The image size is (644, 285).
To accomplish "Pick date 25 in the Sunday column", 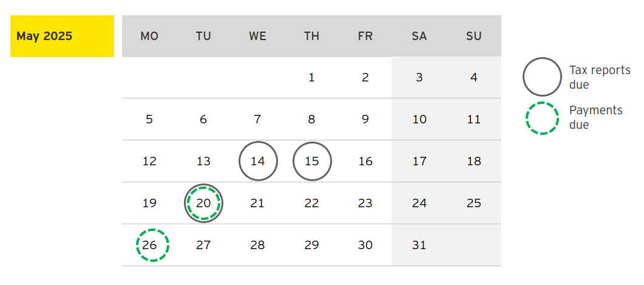I will click(x=474, y=203).
